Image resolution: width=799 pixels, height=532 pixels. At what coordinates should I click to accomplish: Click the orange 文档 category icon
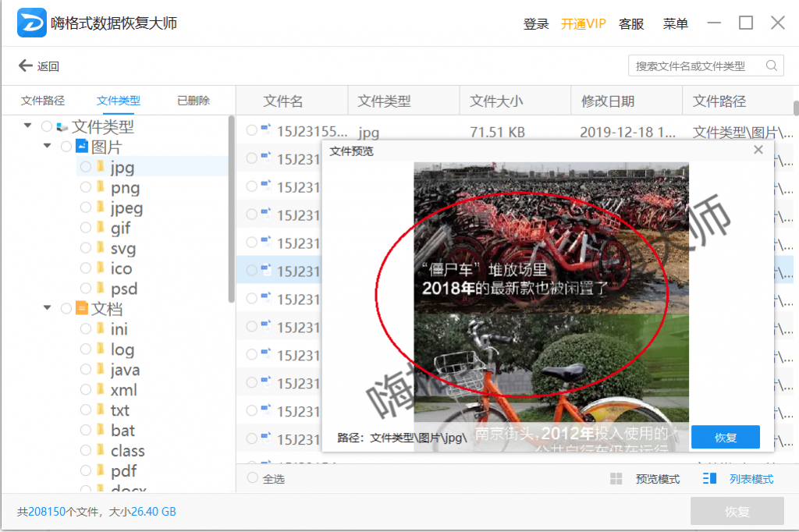[82, 308]
